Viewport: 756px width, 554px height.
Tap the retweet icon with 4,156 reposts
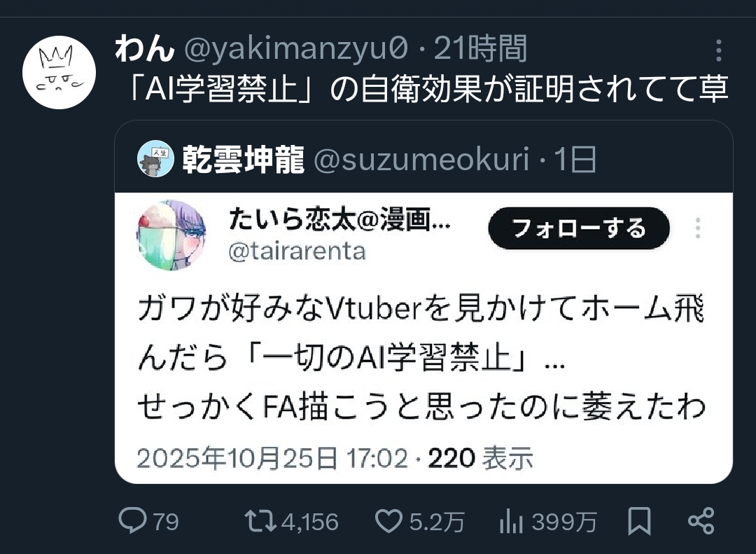(260, 522)
